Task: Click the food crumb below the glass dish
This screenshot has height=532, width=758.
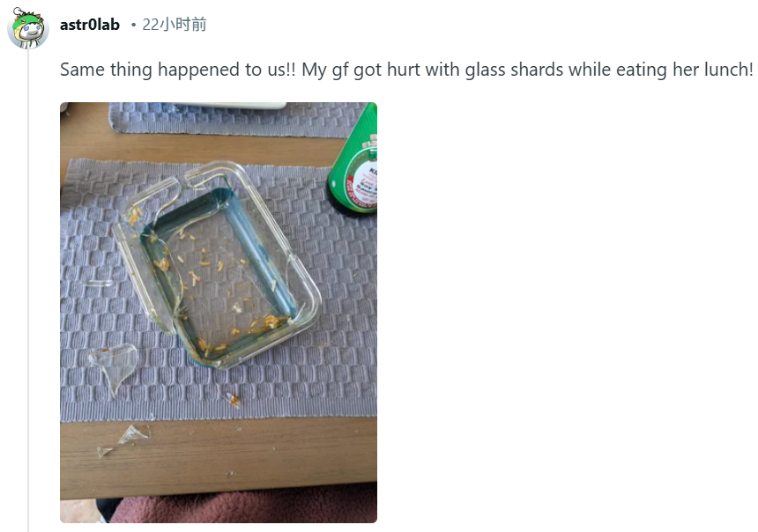Action: [x=234, y=400]
